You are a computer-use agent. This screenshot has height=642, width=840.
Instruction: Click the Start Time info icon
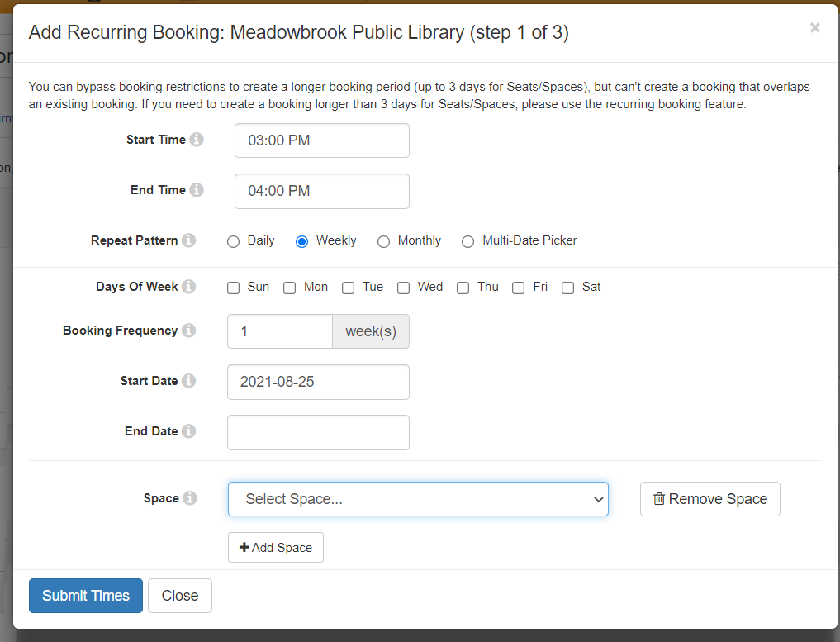coord(197,140)
